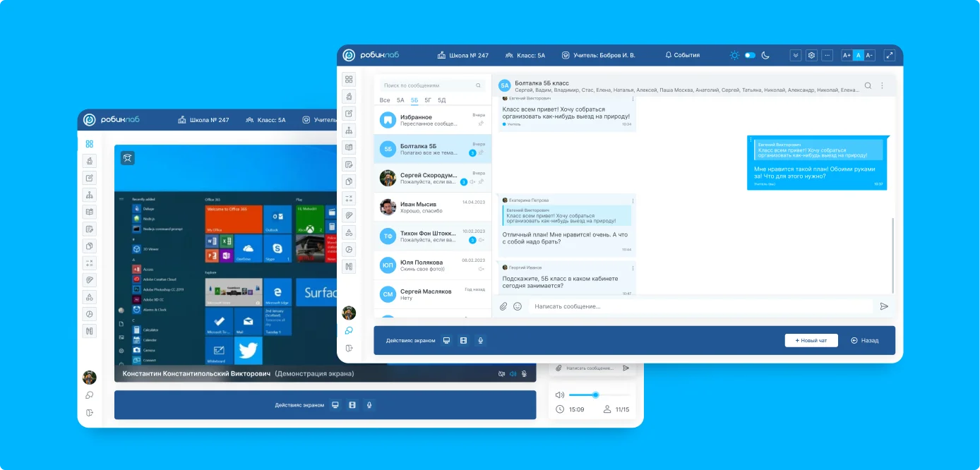Open the emoji picker in message box
This screenshot has width=980, height=470.
tap(518, 306)
